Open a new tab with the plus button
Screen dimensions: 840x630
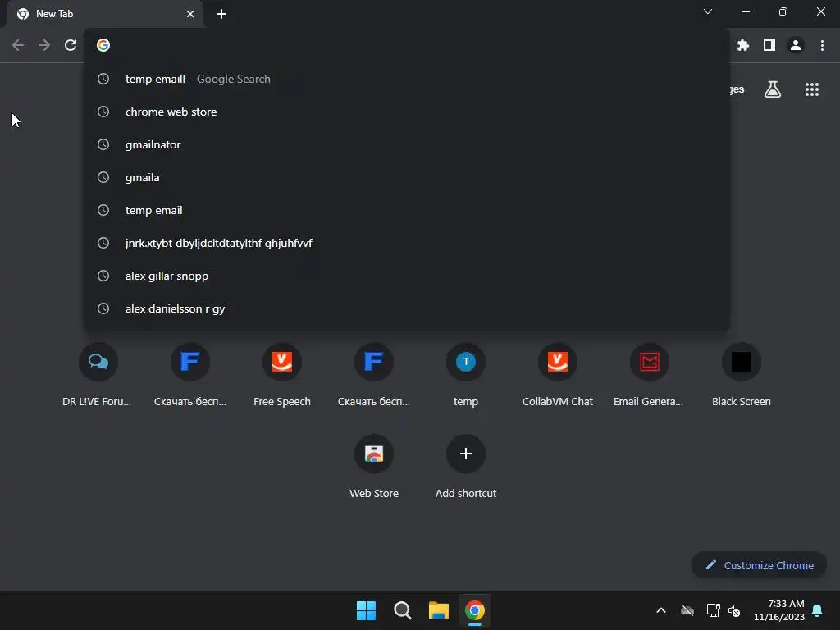pyautogui.click(x=221, y=14)
